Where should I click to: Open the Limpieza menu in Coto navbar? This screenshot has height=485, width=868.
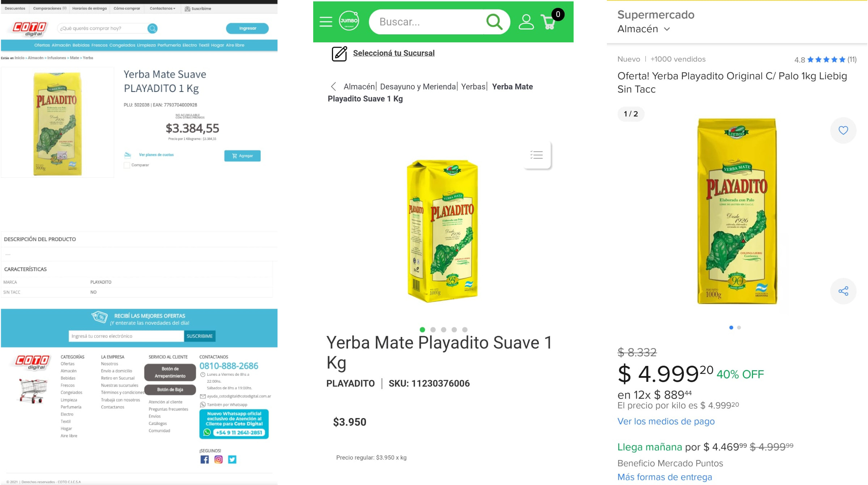146,45
